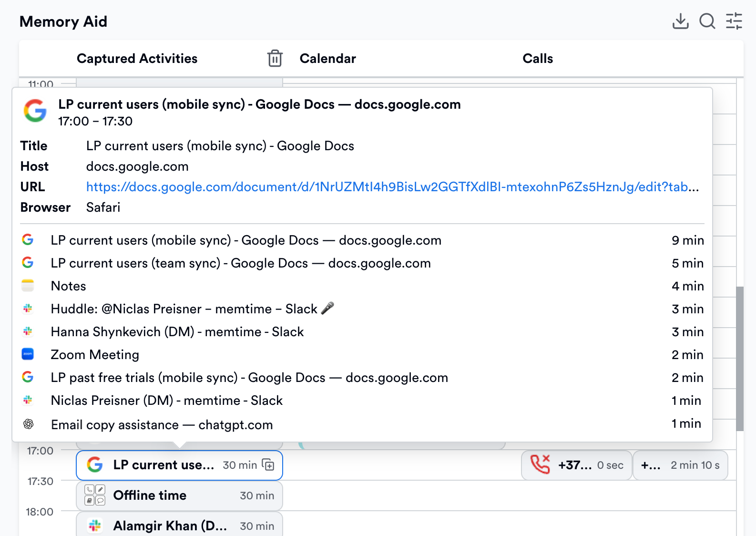Click Google icon beside team sync row
This screenshot has height=536, width=756.
[28, 263]
